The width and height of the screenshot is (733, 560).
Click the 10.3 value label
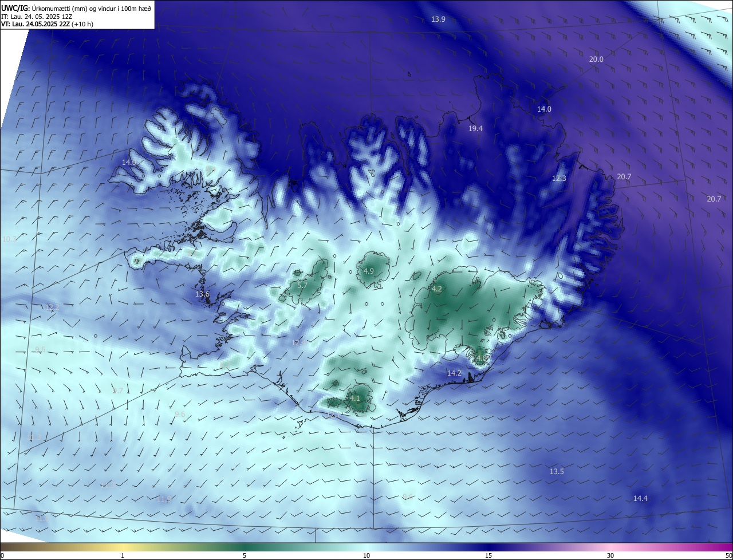[x=9, y=239]
